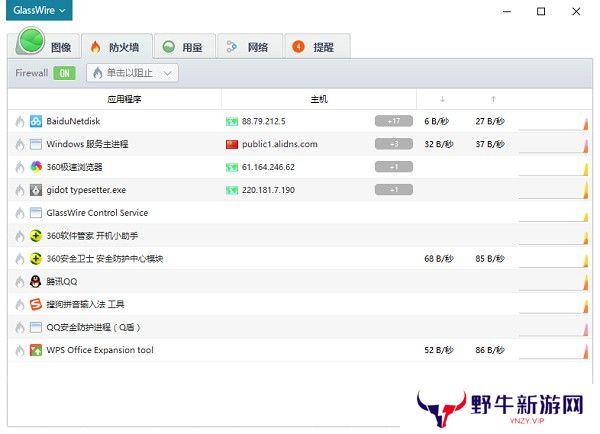The width and height of the screenshot is (600, 434).
Task: Click the 用量 tab green circle icon
Action: point(168,47)
